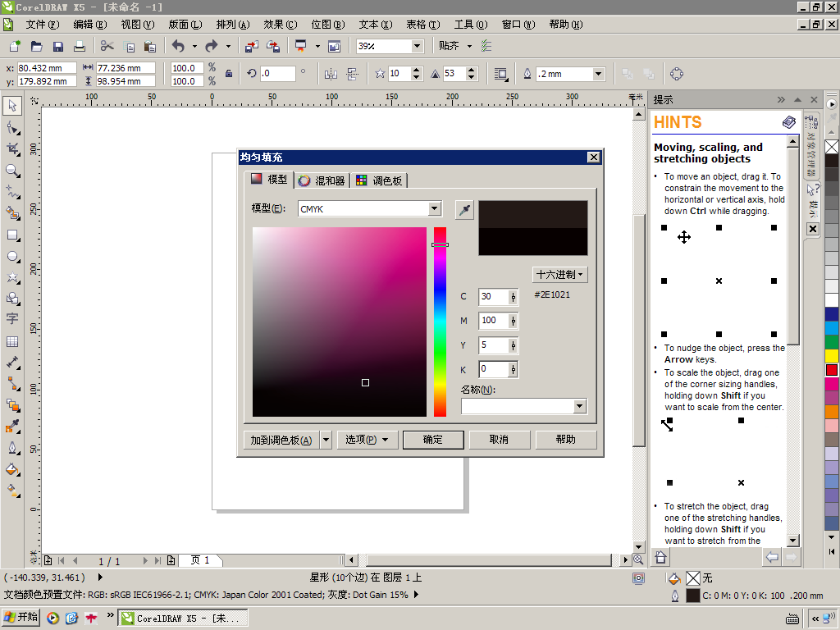Open the arrow next to 加到调色板
The image size is (840, 630).
click(326, 440)
